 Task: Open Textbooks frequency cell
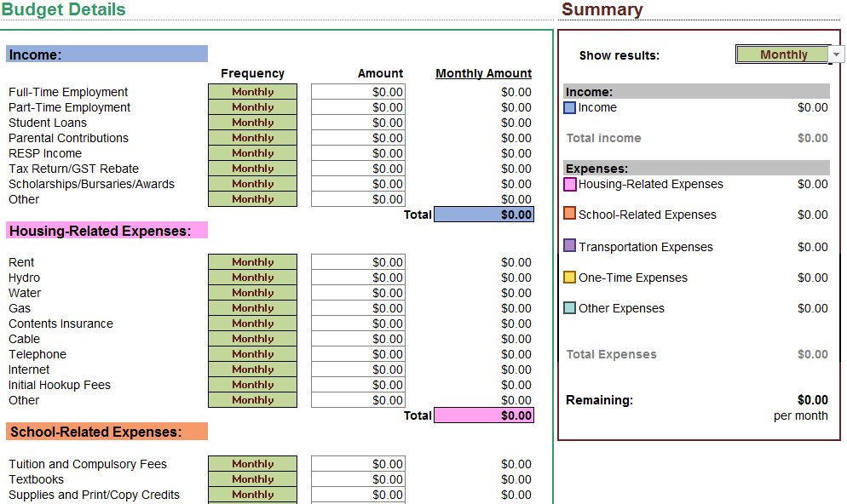tap(253, 479)
